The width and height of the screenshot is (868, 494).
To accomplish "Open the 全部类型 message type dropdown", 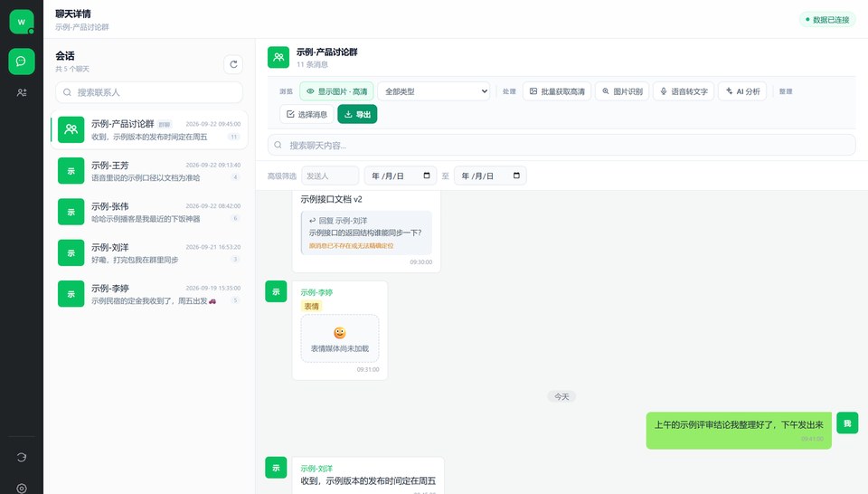I will pos(435,91).
